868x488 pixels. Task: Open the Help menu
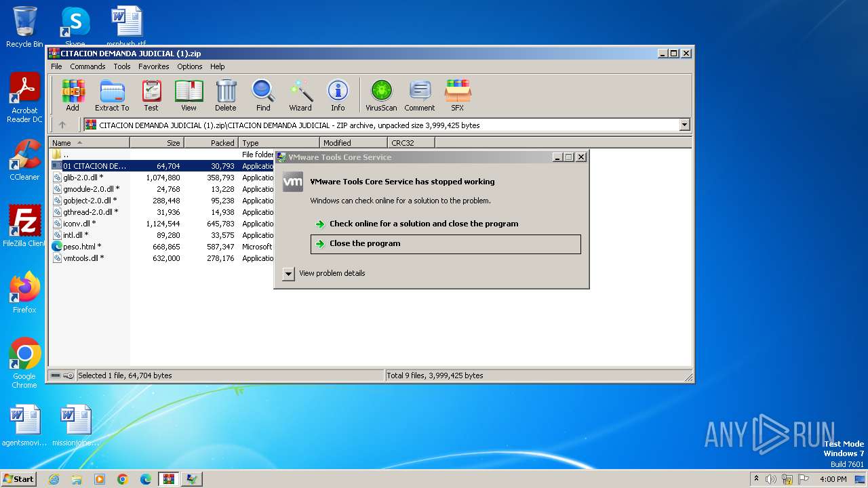click(x=217, y=66)
